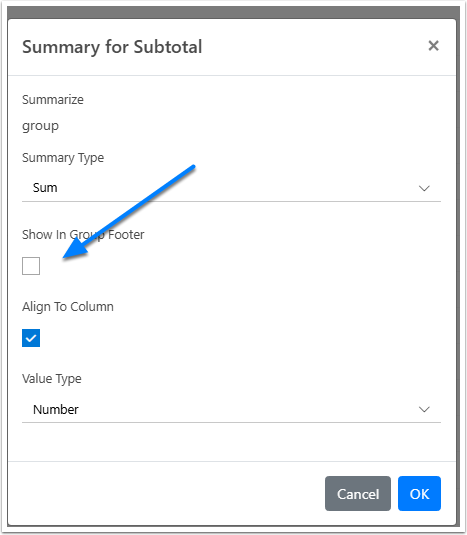Click the Summary for Subtotal dialog title
The width and height of the screenshot is (467, 535).
[x=112, y=47]
